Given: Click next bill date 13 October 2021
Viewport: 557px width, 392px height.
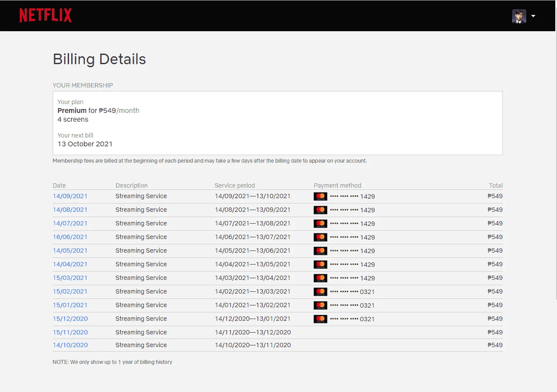Looking at the screenshot, I should (85, 144).
